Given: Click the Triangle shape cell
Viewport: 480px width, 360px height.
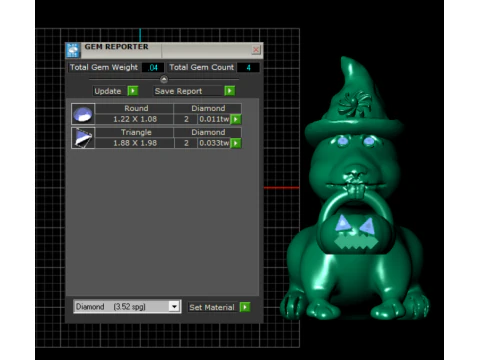Looking at the screenshot, I should click(136, 132).
